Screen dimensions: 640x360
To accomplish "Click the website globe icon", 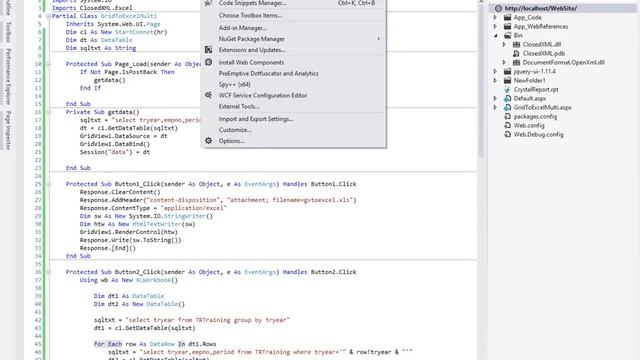I will tap(498, 8).
